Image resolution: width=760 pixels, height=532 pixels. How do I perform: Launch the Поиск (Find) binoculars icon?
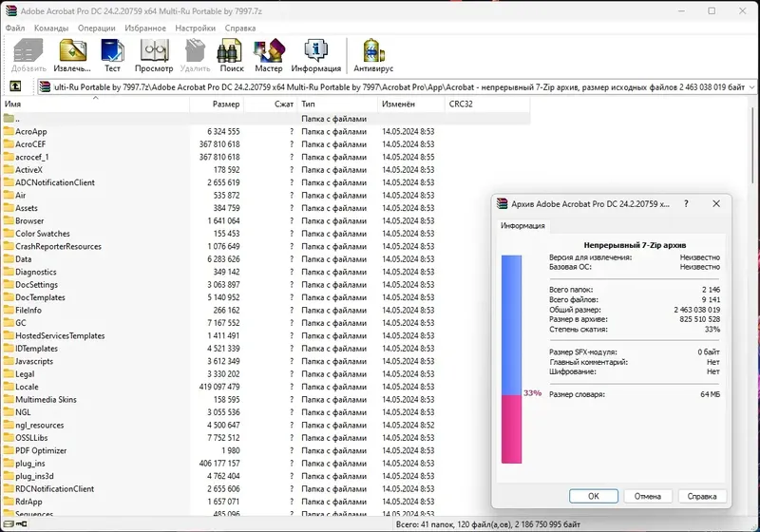coord(231,56)
